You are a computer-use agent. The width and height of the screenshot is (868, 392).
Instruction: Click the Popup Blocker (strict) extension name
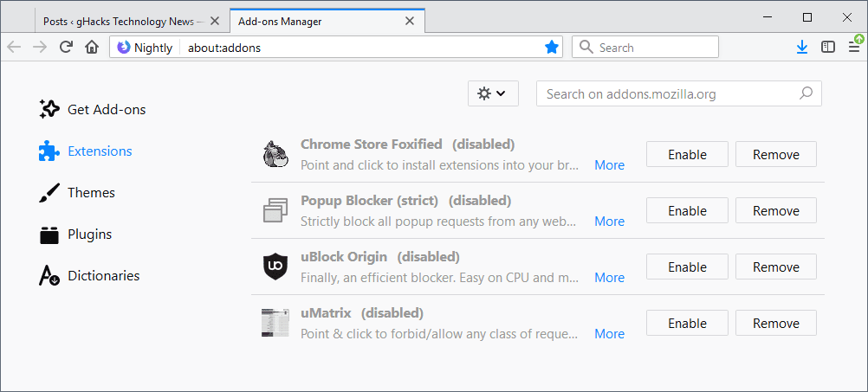tap(369, 200)
